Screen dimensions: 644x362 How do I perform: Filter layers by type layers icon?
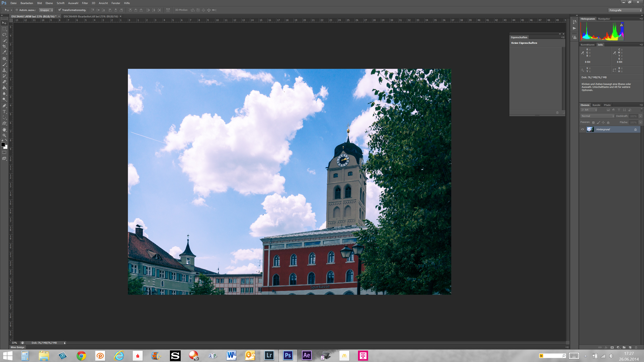[619, 110]
